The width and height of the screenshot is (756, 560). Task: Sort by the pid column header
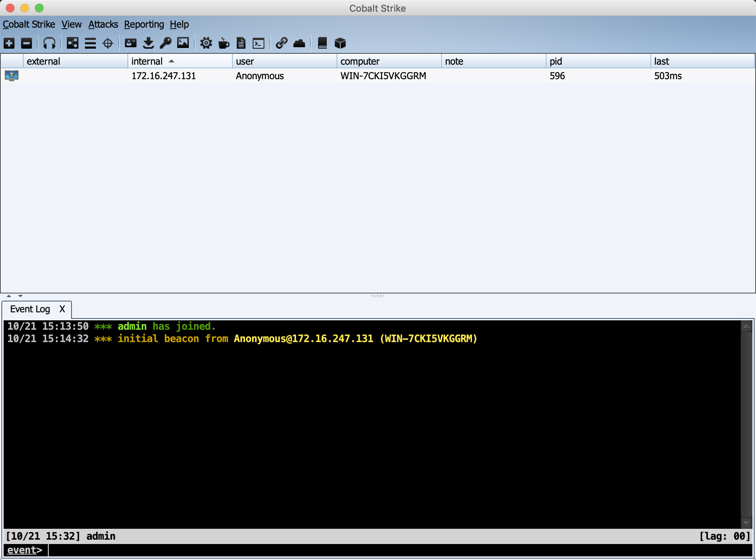[598, 61]
